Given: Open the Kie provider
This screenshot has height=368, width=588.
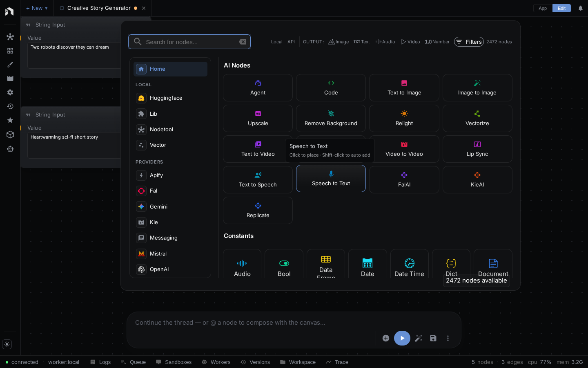Looking at the screenshot, I should (170, 222).
